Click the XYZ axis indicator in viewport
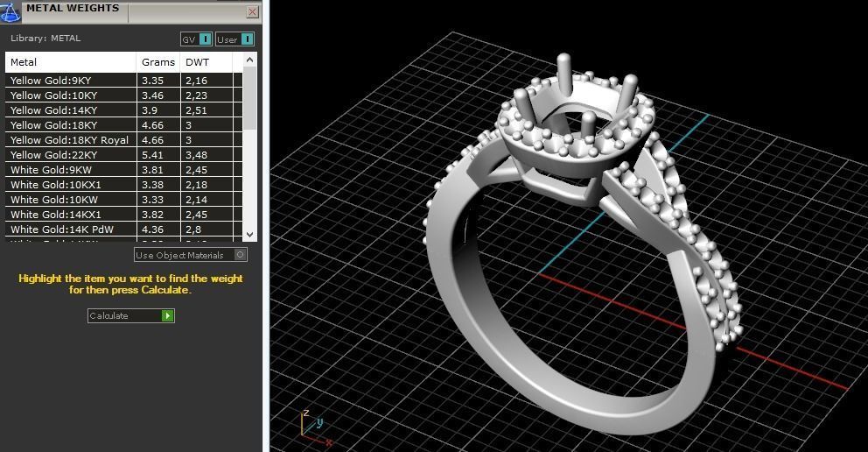The height and width of the screenshot is (452, 868). point(316,428)
